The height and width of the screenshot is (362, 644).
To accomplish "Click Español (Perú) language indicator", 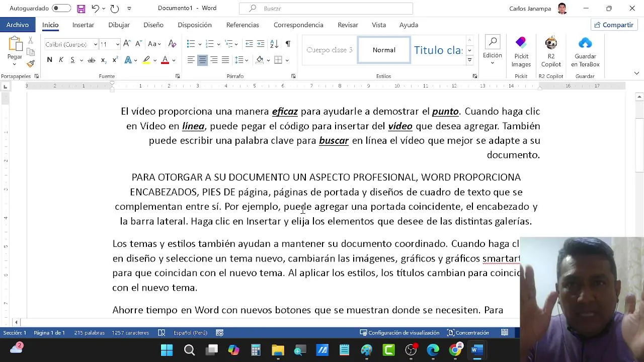I will [x=190, y=333].
